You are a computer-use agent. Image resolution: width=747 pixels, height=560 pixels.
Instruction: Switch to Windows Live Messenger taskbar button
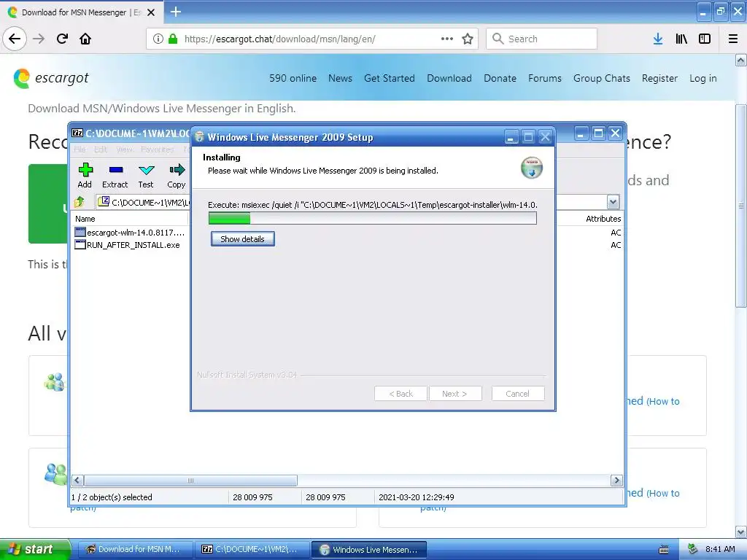pyautogui.click(x=368, y=549)
